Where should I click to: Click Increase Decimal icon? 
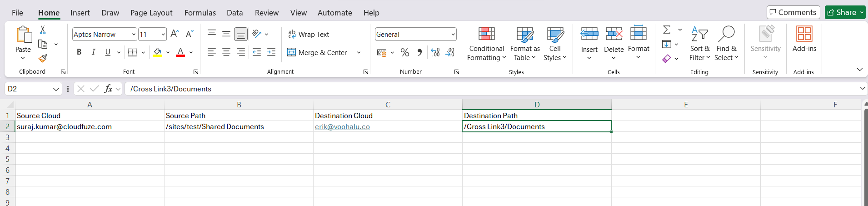[435, 53]
